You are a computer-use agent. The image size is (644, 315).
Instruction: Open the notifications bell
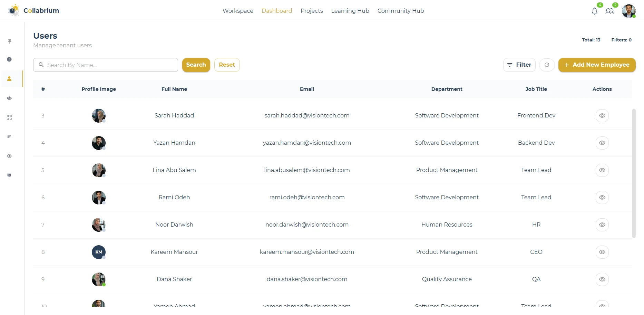click(595, 11)
